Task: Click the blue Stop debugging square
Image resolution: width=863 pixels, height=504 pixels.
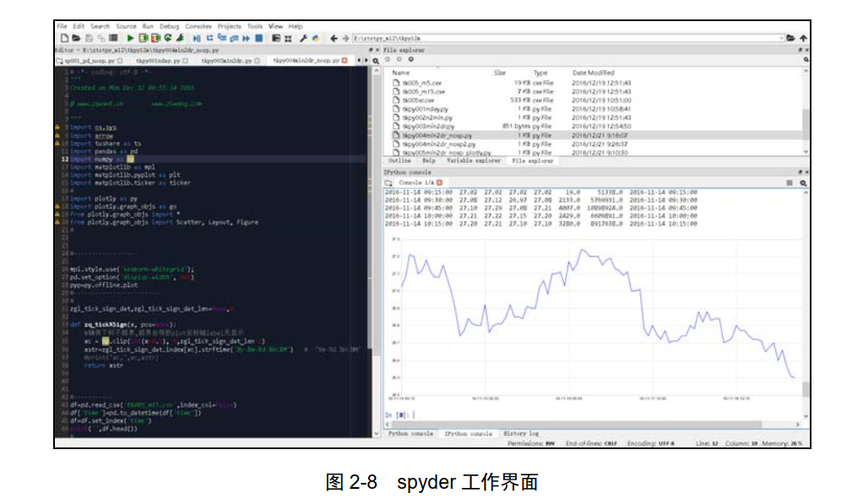Action: 258,38
